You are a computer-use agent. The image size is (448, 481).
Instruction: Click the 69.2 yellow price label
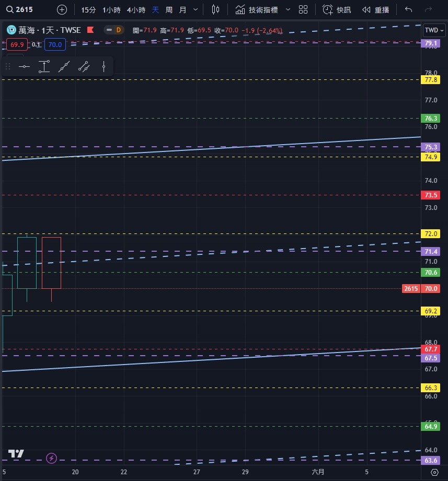(431, 311)
